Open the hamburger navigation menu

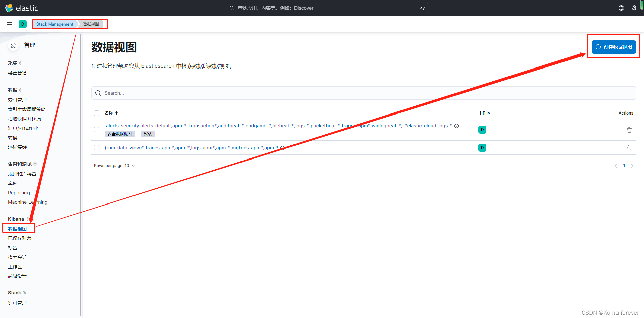pos(9,24)
